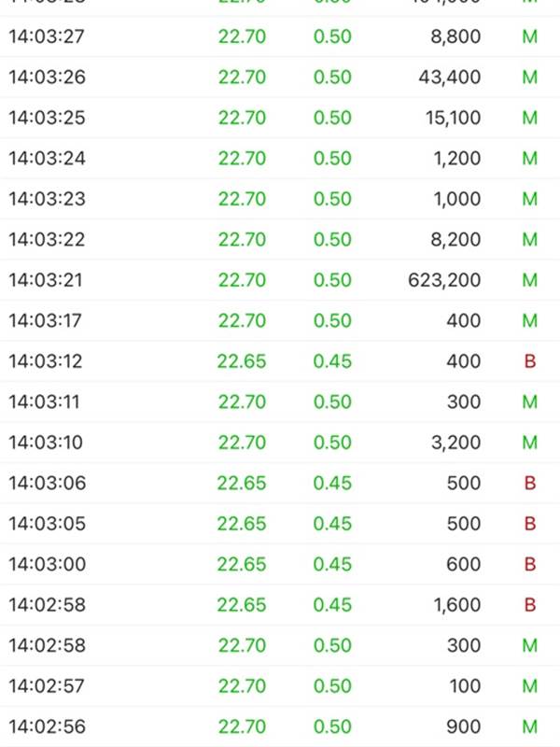Tap the 43,400 volume entry

[450, 78]
